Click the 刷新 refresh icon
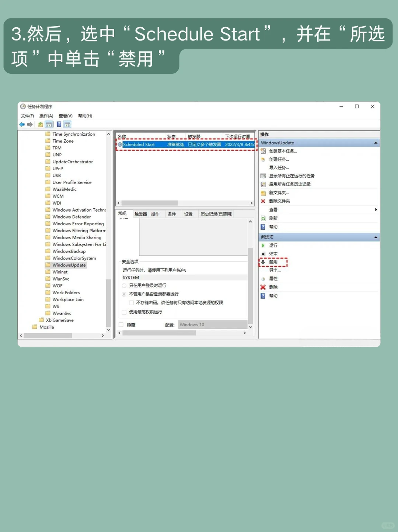Screen dimensions: 398x532 (x=263, y=218)
